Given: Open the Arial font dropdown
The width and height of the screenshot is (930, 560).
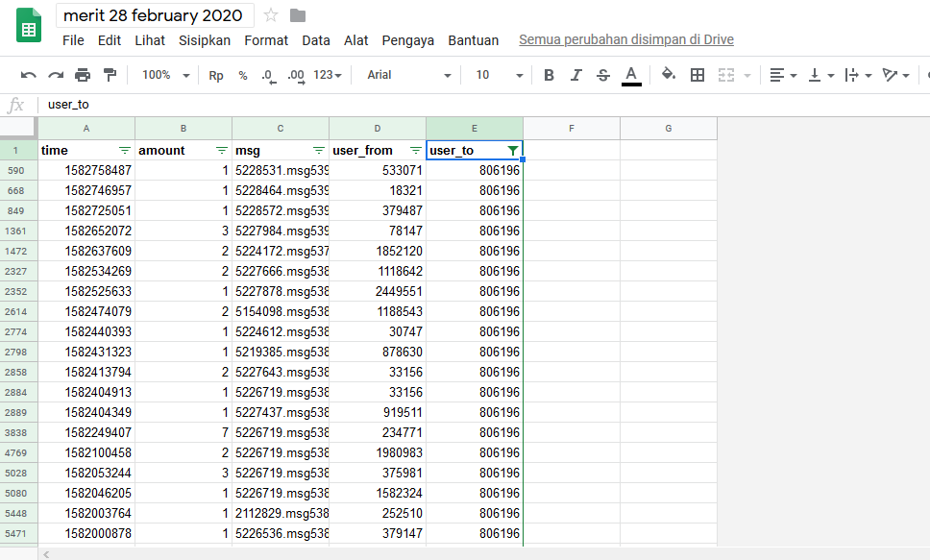Looking at the screenshot, I should pyautogui.click(x=408, y=75).
